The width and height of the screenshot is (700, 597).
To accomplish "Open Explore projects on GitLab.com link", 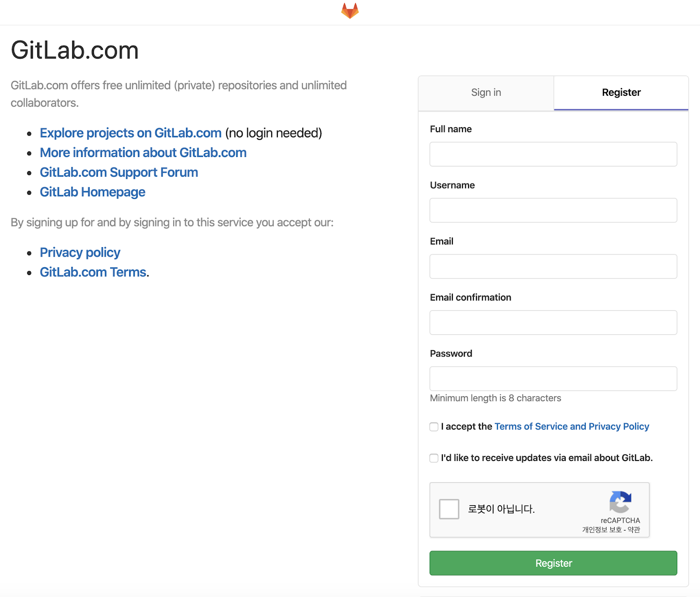I will pos(130,133).
